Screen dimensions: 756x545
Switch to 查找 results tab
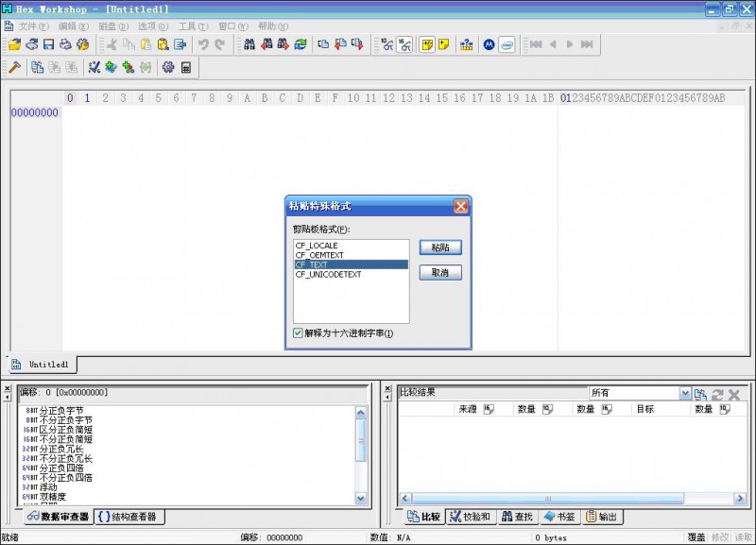(x=517, y=517)
